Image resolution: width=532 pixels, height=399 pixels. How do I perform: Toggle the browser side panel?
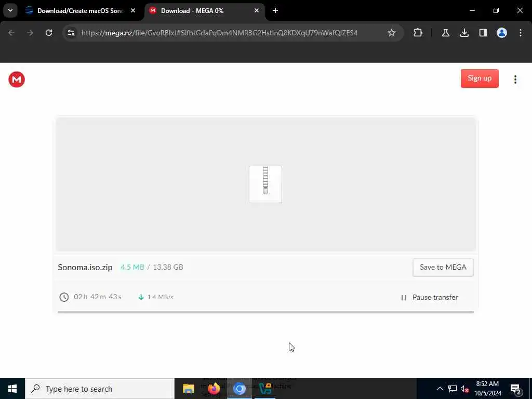tap(483, 33)
